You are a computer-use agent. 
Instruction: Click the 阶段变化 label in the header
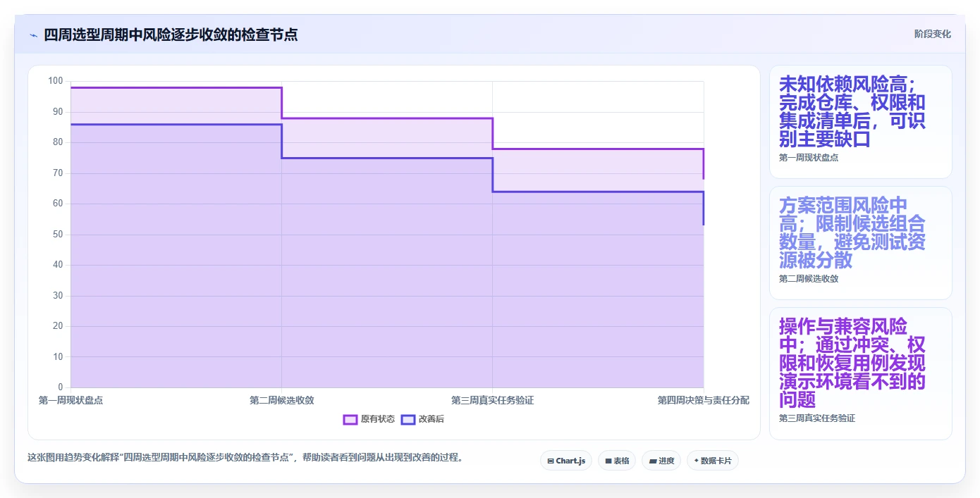[x=933, y=34]
